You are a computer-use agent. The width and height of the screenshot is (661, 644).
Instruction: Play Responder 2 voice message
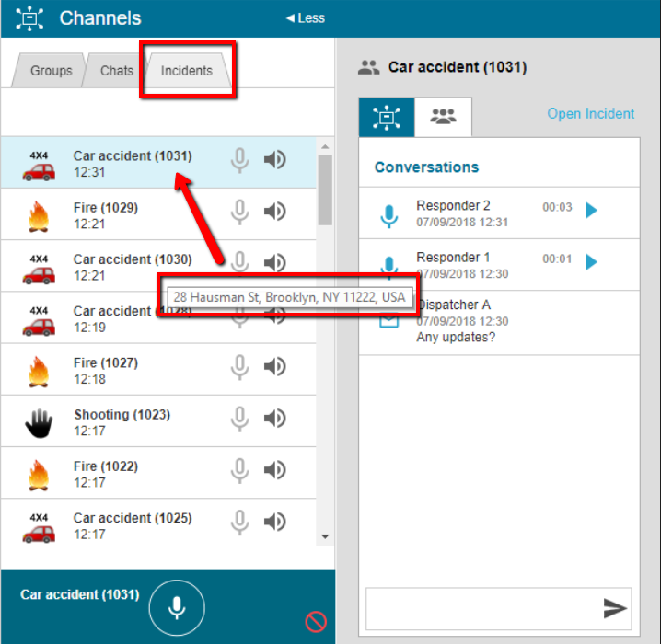coord(591,211)
